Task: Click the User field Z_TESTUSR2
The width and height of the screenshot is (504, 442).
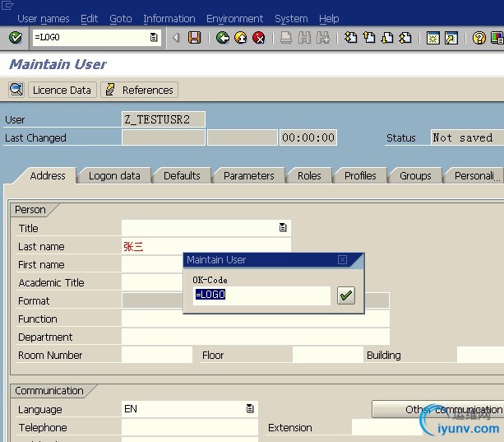Action: pyautogui.click(x=164, y=119)
